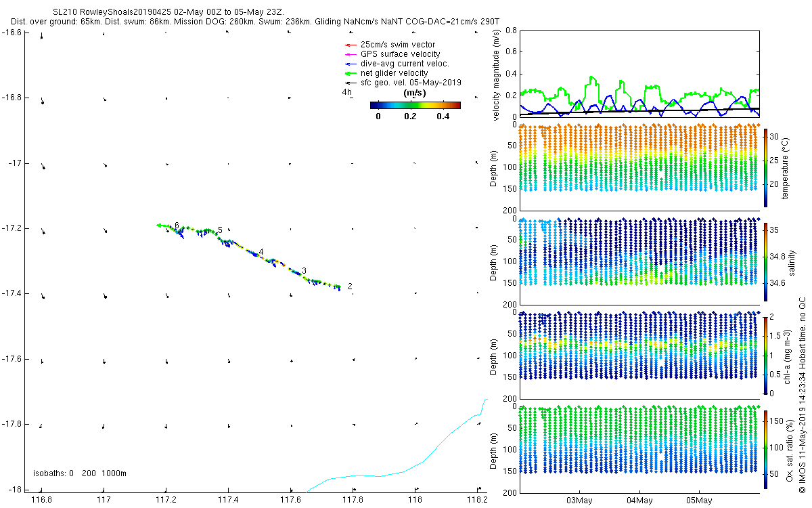Click the -17.6 latitude tick label
The width and height of the screenshot is (812, 508).
pos(12,359)
